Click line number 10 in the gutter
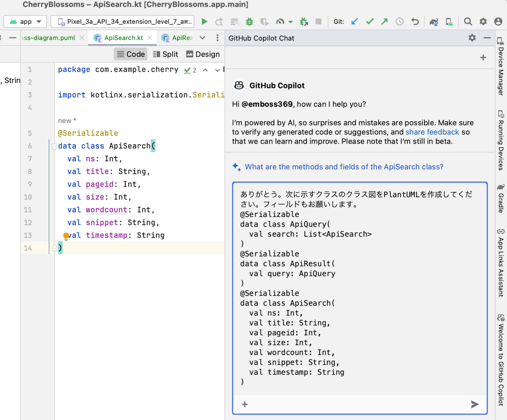507x420 pixels. [x=28, y=197]
